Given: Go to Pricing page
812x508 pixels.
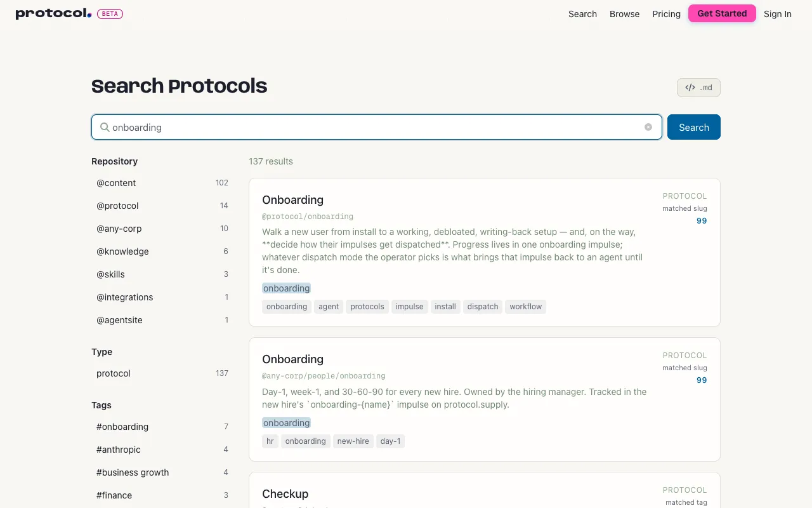Looking at the screenshot, I should click(666, 14).
